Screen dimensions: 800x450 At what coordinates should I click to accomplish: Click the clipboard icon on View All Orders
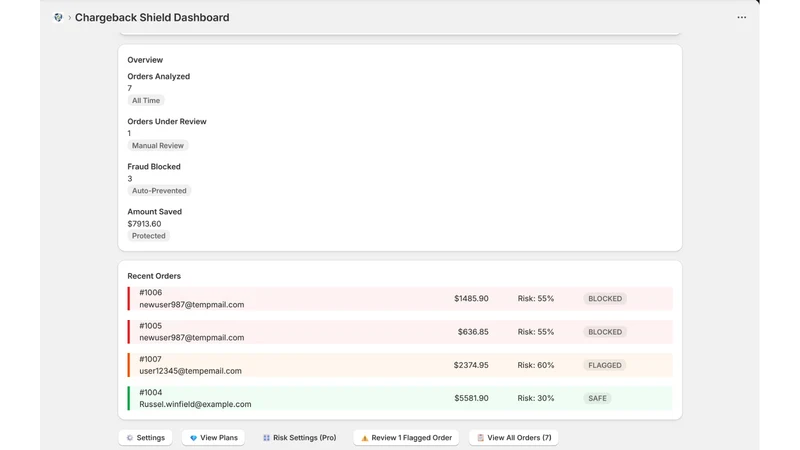click(x=480, y=438)
